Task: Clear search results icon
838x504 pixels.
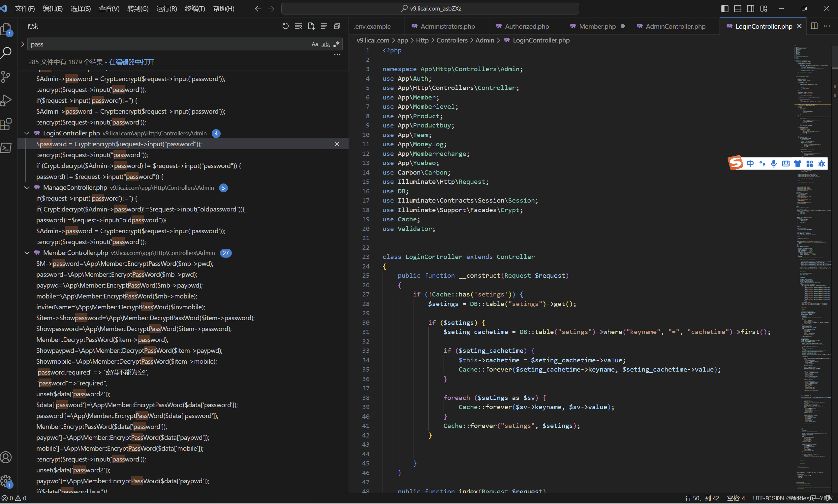Action: [298, 26]
